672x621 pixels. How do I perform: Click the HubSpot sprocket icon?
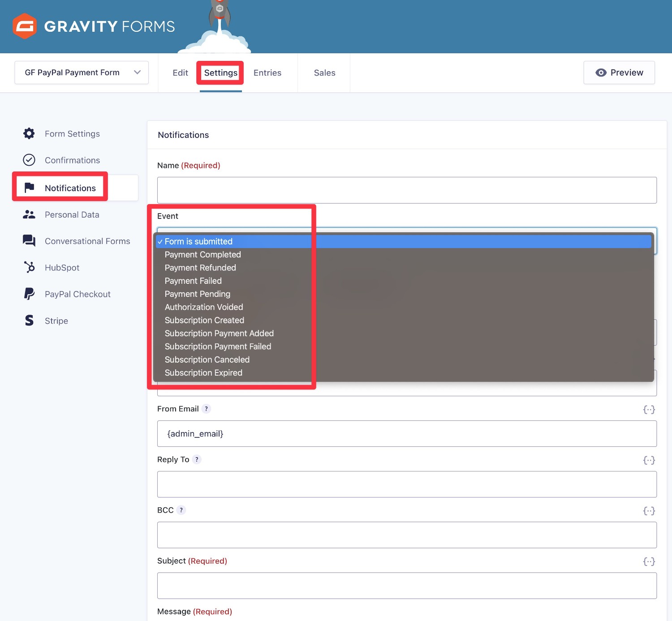(29, 267)
